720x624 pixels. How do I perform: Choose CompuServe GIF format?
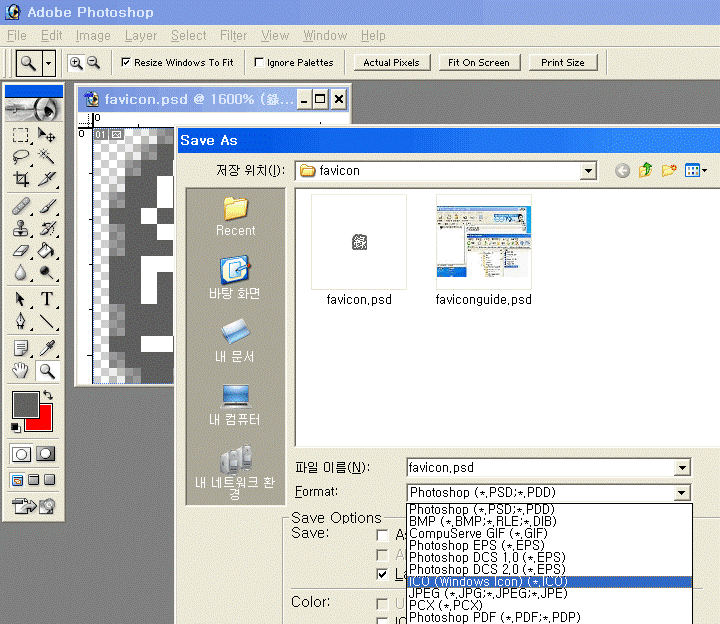549,534
